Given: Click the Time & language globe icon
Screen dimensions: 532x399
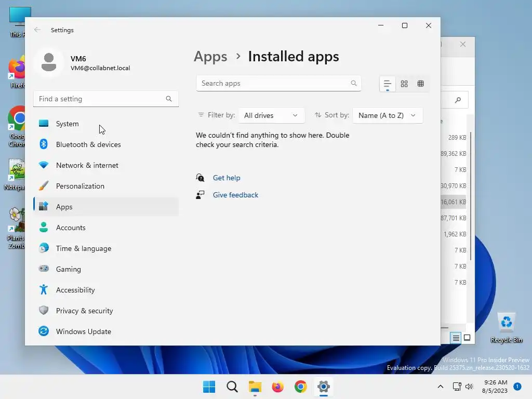Looking at the screenshot, I should (x=44, y=248).
